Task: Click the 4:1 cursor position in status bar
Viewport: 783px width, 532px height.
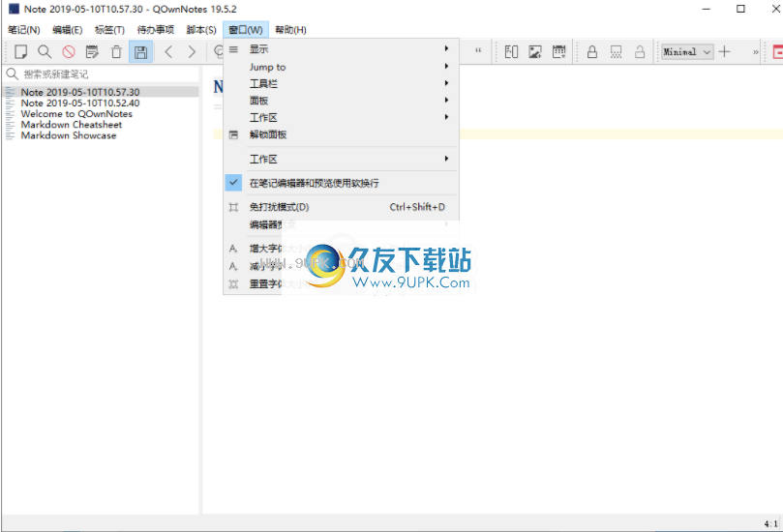Action: coord(770,523)
